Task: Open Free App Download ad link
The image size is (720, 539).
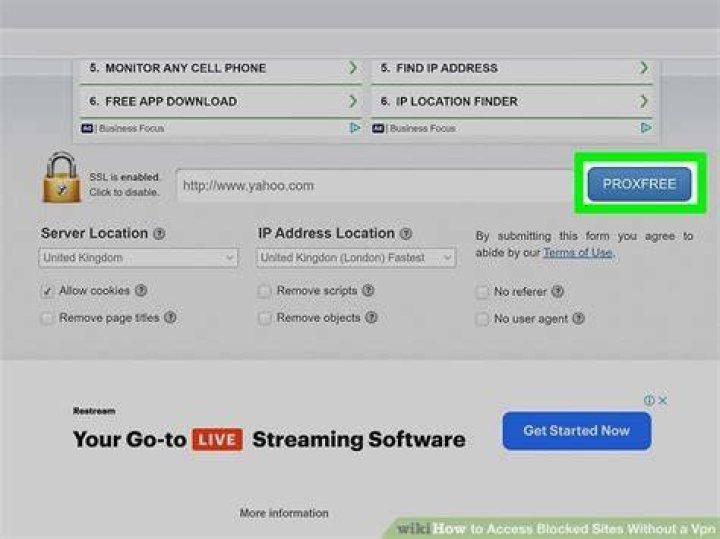Action: (220, 101)
